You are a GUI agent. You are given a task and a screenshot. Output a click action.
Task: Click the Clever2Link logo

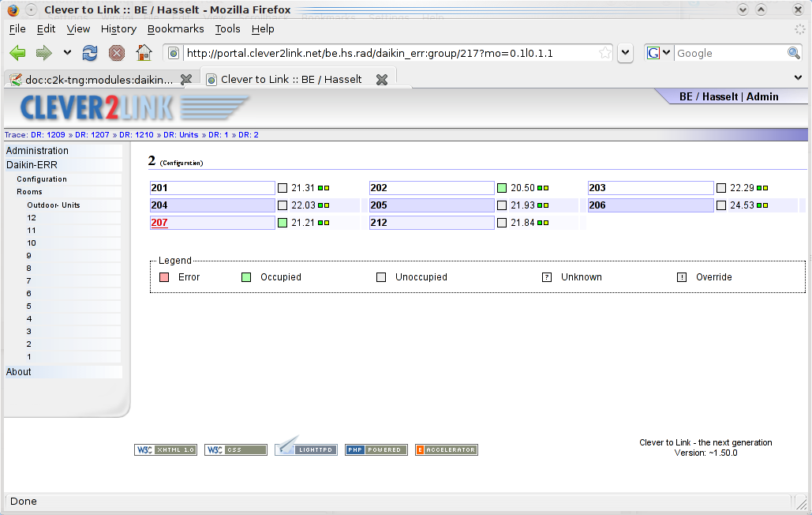coord(134,107)
